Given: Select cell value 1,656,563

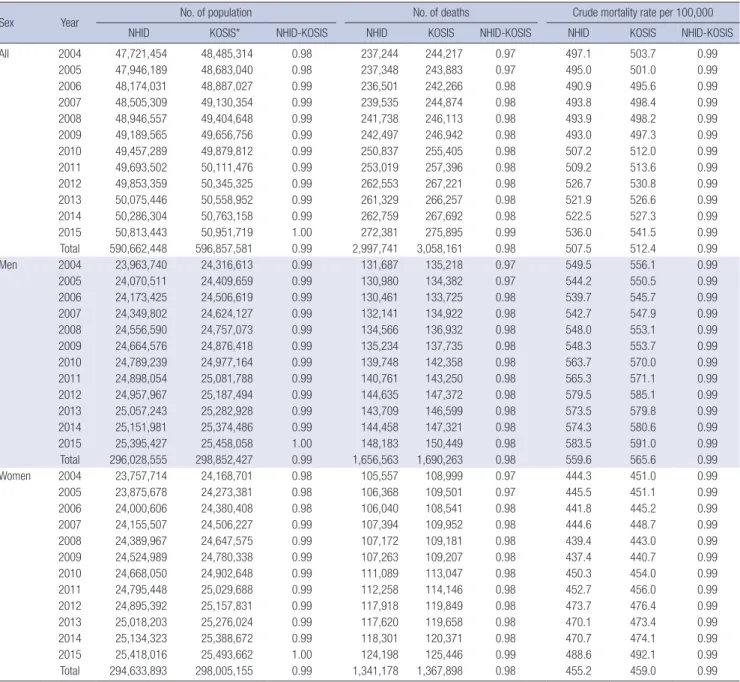Looking at the screenshot, I should (x=376, y=460).
